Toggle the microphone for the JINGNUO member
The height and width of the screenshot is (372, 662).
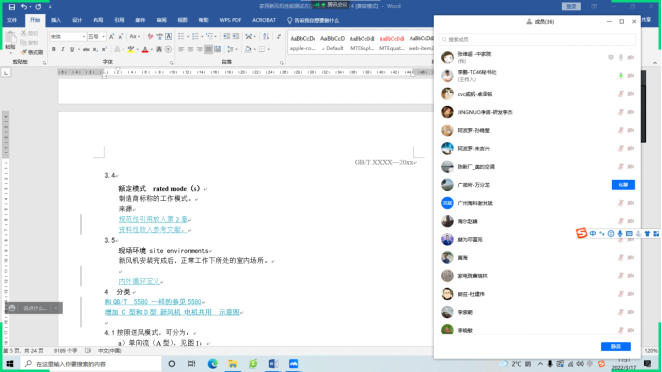coord(621,112)
